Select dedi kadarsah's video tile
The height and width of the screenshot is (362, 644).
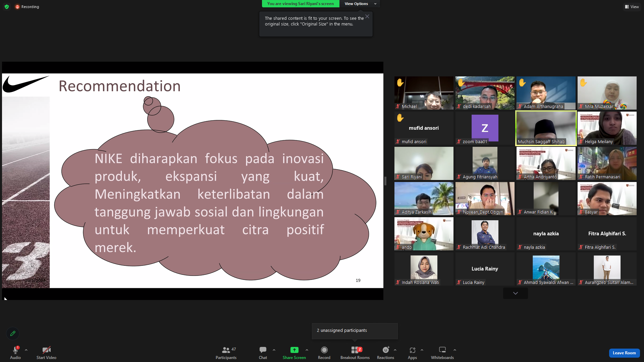coord(485,93)
